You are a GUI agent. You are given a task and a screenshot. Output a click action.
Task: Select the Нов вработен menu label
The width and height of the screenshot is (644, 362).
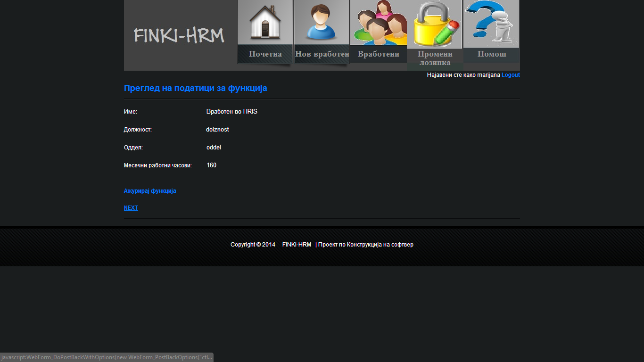click(x=322, y=54)
